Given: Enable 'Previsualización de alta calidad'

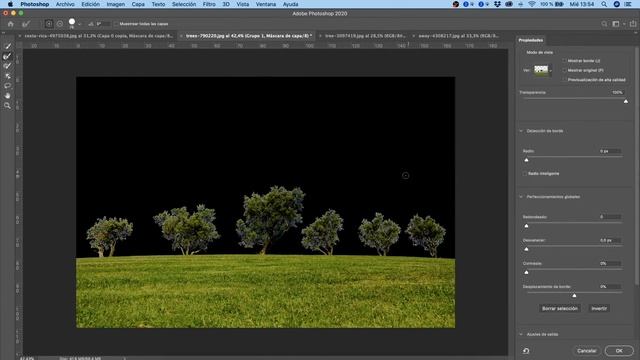Looking at the screenshot, I should [564, 80].
